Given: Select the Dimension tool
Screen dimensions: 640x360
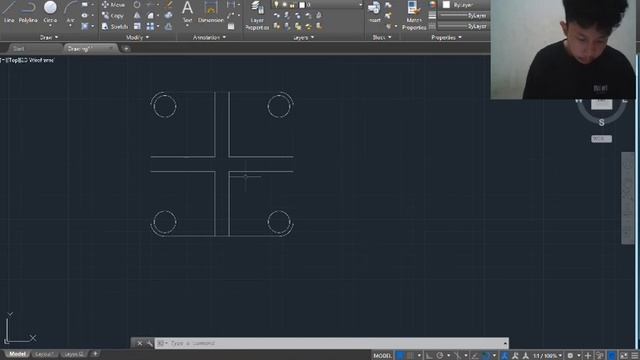Looking at the screenshot, I should click(211, 12).
